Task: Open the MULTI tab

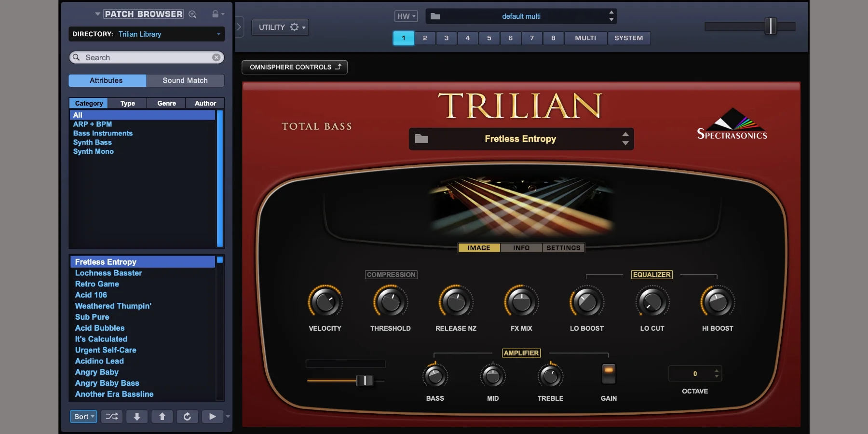Action: pos(585,38)
